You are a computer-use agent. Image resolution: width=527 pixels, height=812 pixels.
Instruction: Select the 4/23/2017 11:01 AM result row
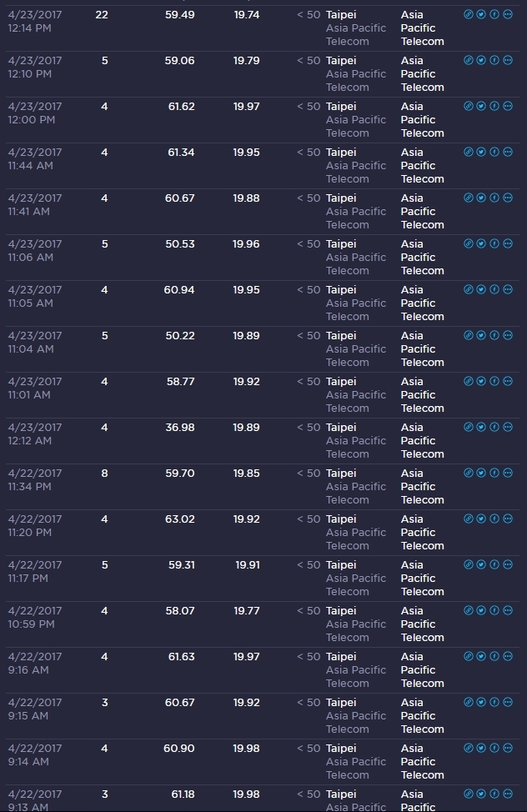point(262,395)
